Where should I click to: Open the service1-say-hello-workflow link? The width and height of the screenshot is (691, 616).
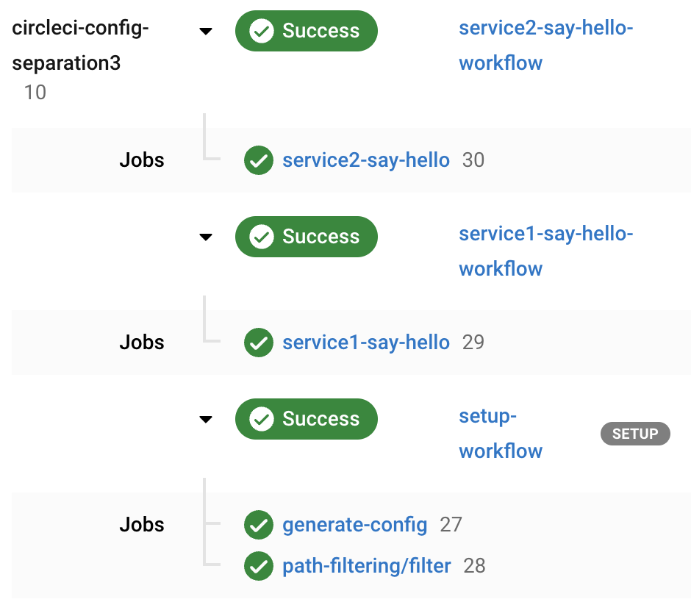pyautogui.click(x=546, y=251)
